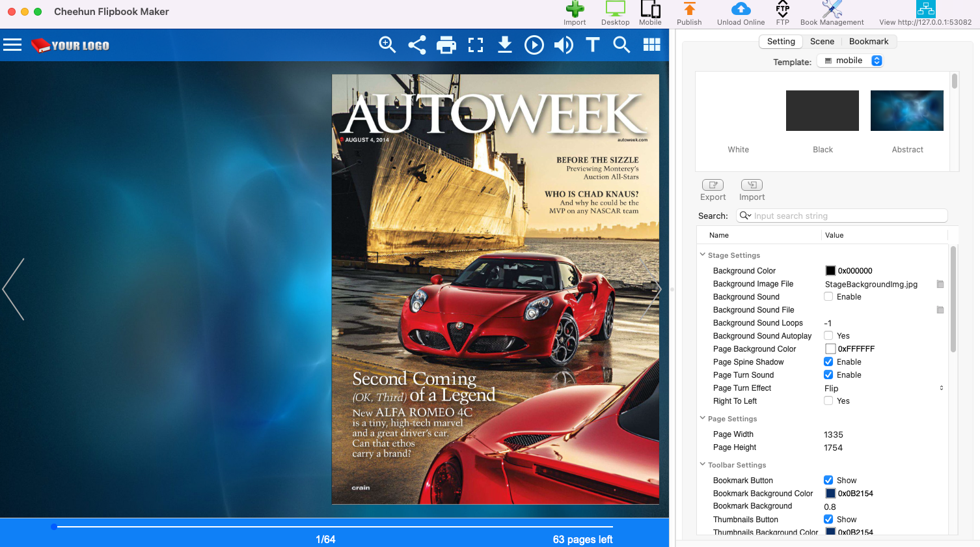Uncheck Bookmark Button Show checkbox
980x547 pixels.
pyautogui.click(x=828, y=481)
